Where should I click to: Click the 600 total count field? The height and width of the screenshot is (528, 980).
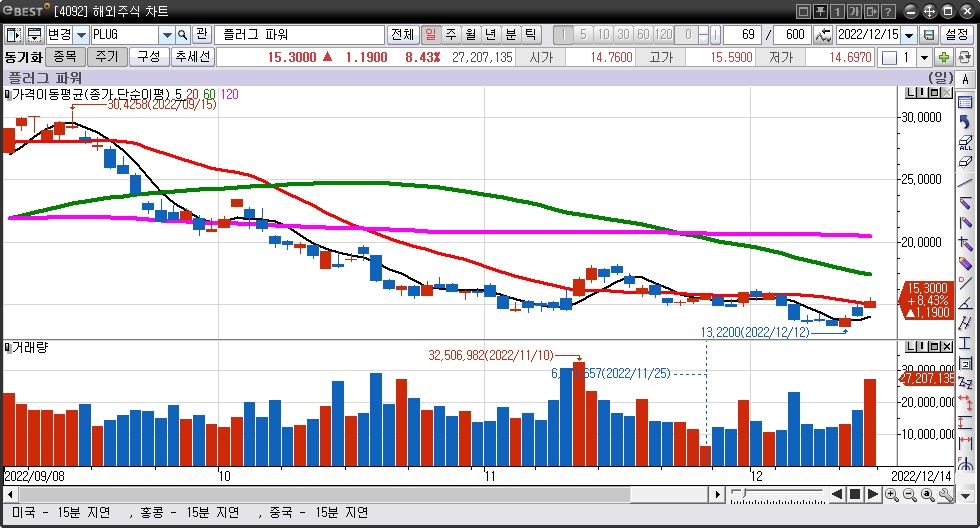[x=792, y=34]
